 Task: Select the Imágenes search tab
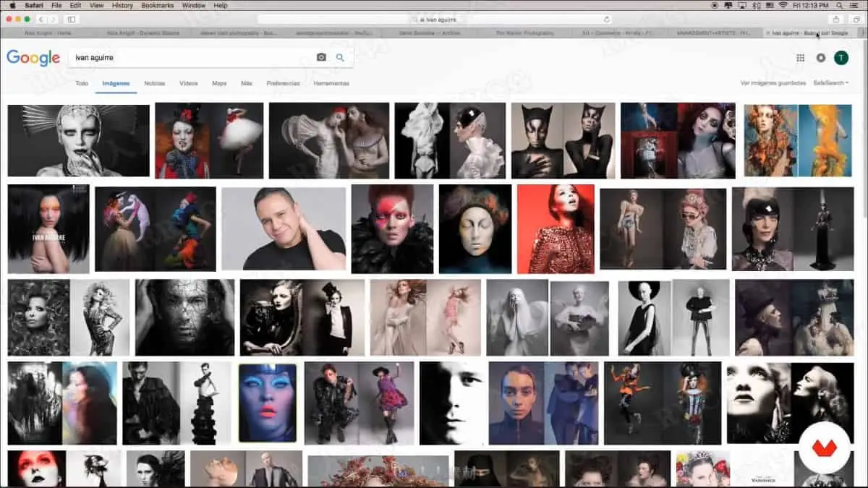coord(116,83)
